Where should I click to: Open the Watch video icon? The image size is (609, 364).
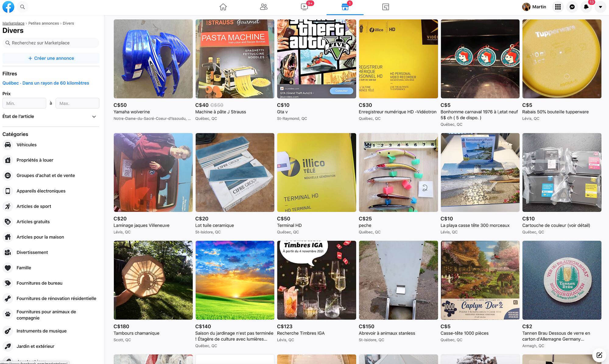tap(304, 7)
